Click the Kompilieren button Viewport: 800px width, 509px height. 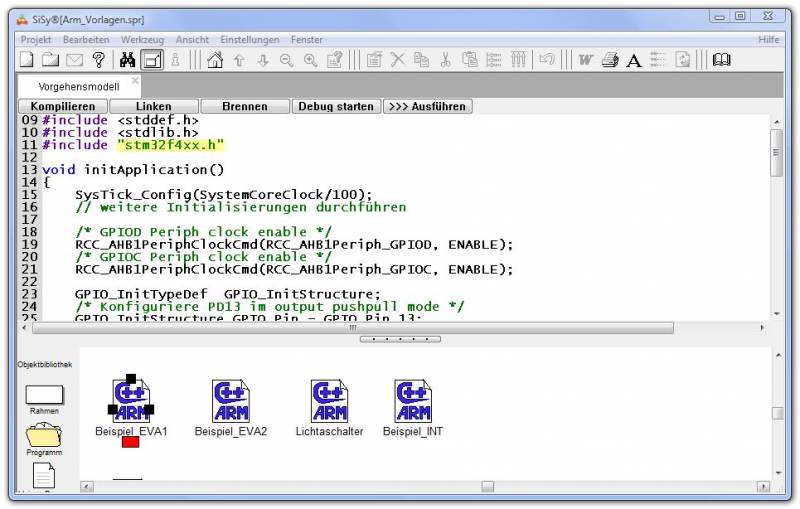[63, 106]
